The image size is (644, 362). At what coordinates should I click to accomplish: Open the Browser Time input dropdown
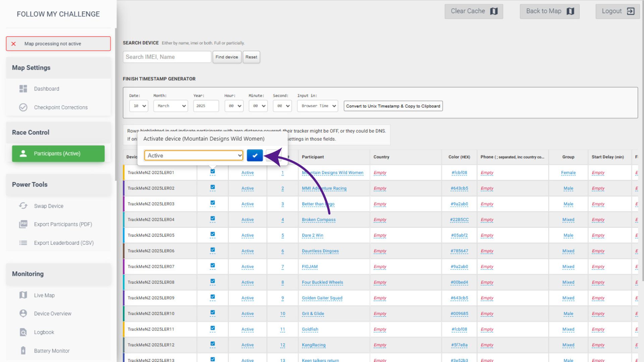click(x=318, y=106)
